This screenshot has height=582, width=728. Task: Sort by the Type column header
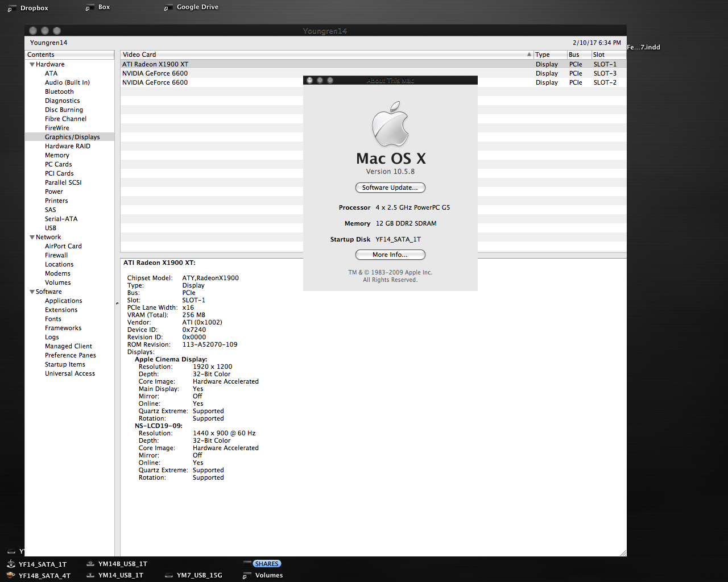(550, 55)
